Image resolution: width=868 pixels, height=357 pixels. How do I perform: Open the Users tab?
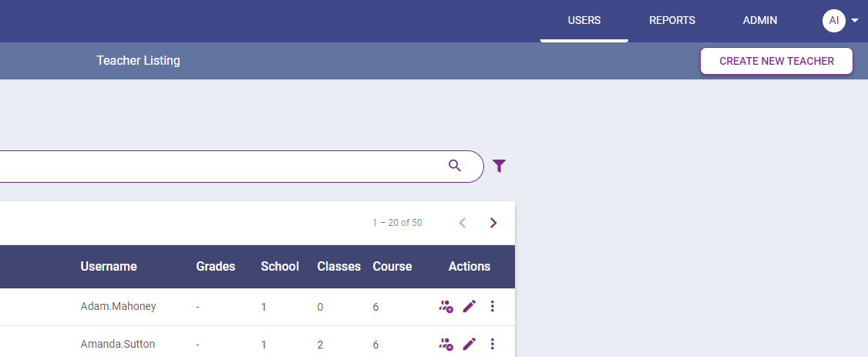pyautogui.click(x=584, y=21)
